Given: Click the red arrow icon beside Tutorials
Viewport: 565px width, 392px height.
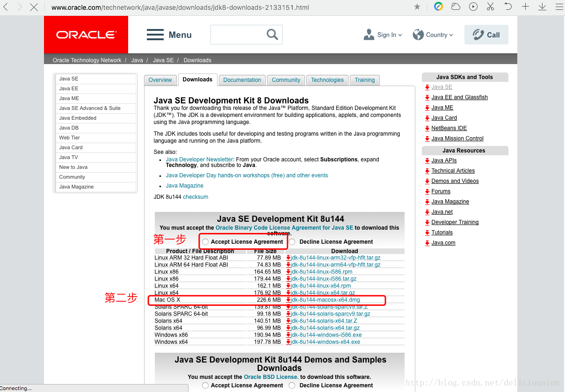Looking at the screenshot, I should (427, 232).
